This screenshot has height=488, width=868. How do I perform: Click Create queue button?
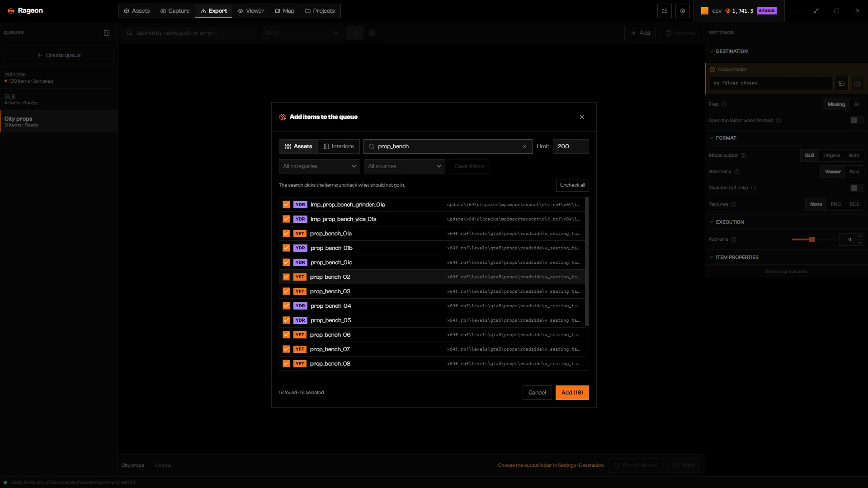coord(59,55)
